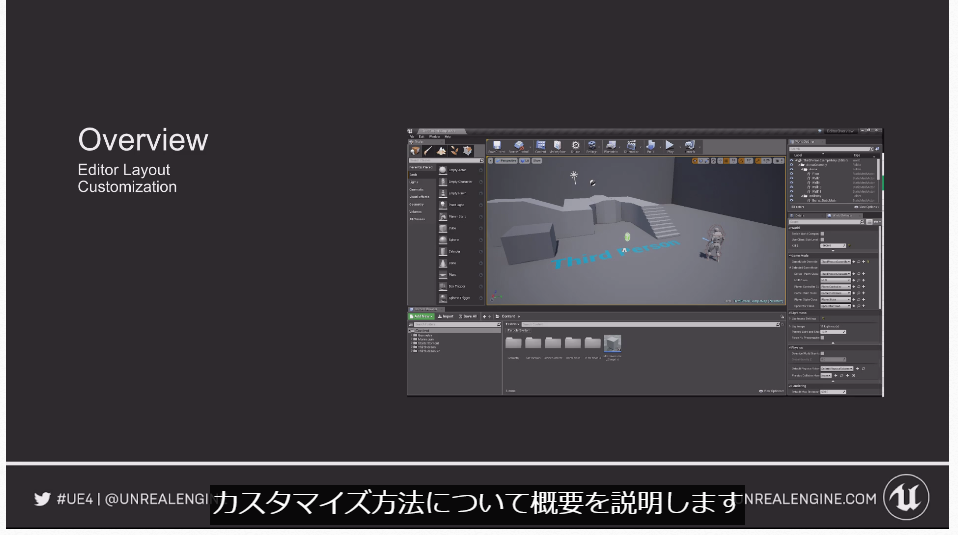The image size is (958, 535).
Task: Toggle Override World Gravity checkbox in Physics
Action: [x=822, y=354]
